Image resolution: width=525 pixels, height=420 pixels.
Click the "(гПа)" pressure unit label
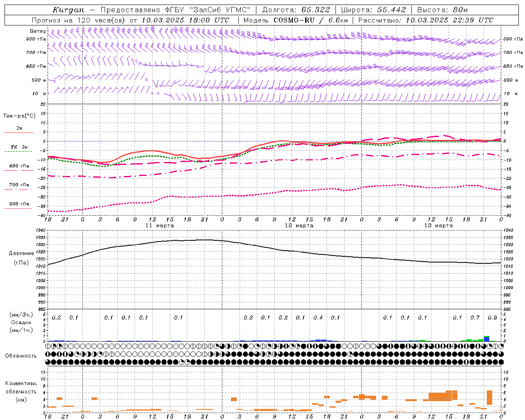(21, 262)
